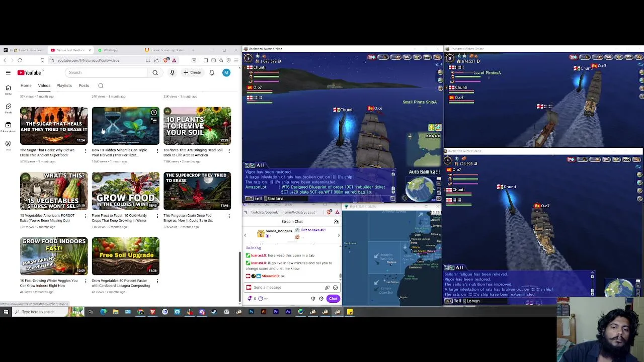Screen dimensions: 644x362
Task: Reload the YouTube page
Action: tap(20, 60)
